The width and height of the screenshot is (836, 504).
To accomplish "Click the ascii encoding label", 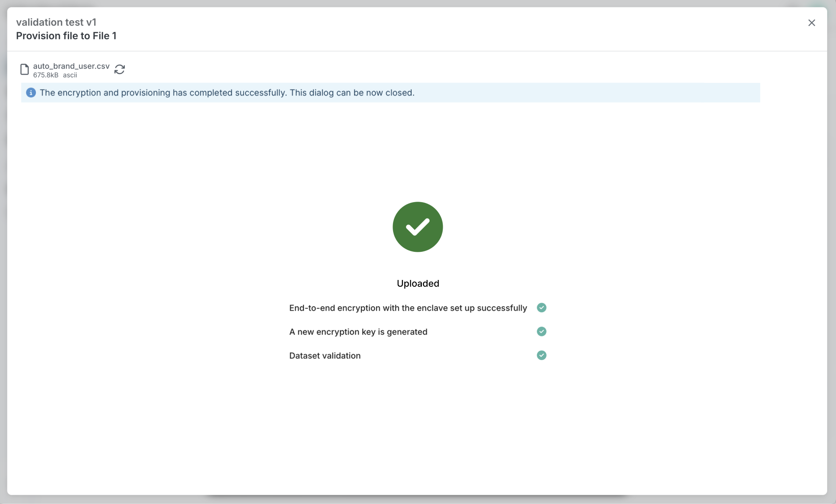I will 70,75.
